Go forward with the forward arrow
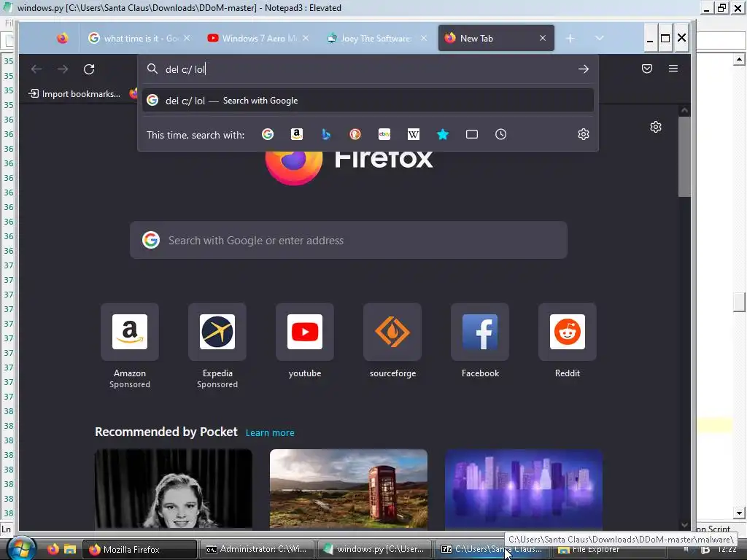The height and width of the screenshot is (560, 747). point(63,69)
